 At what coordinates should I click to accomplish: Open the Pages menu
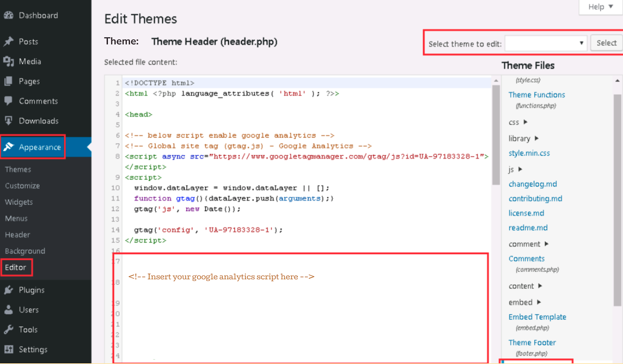pos(29,81)
